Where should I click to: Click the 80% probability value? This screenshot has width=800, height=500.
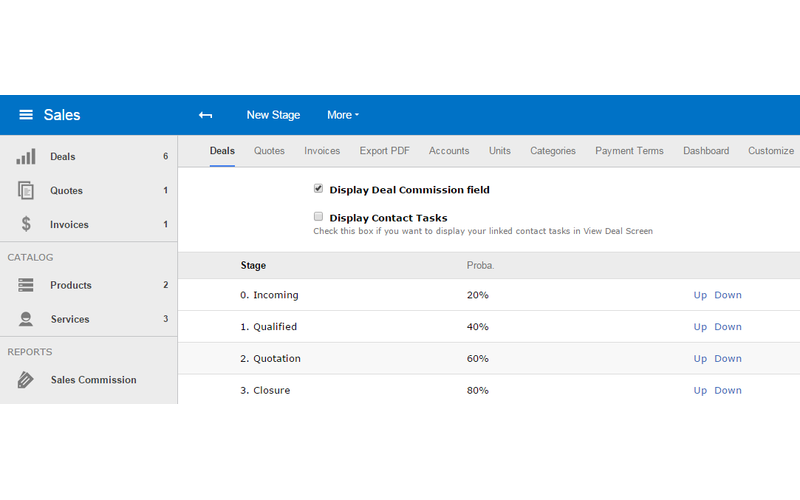click(478, 390)
